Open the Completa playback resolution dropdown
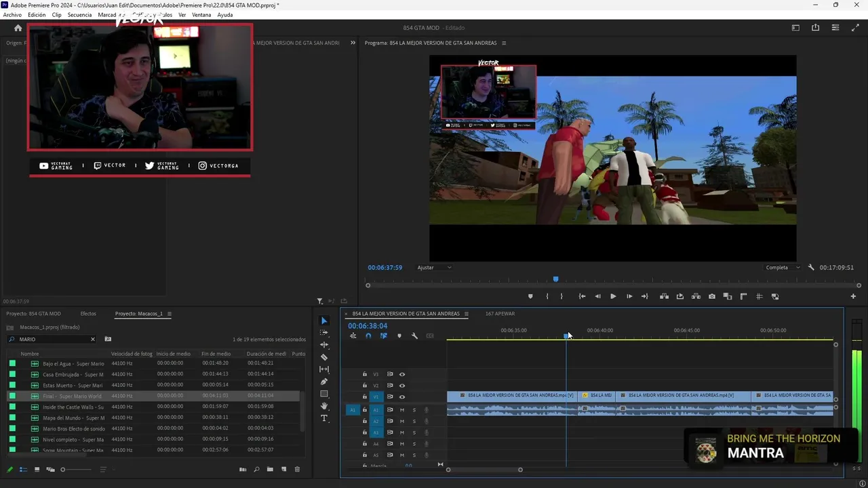 (782, 268)
